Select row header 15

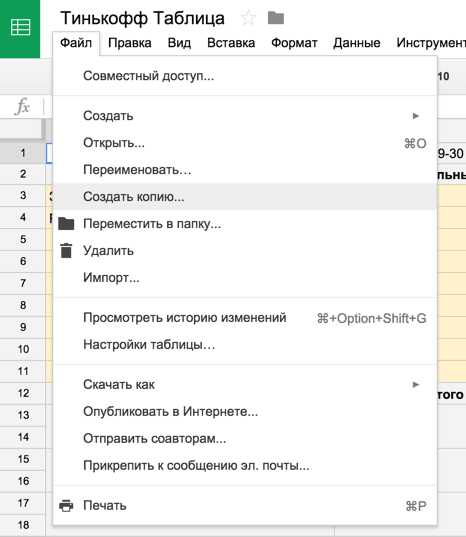(x=23, y=459)
